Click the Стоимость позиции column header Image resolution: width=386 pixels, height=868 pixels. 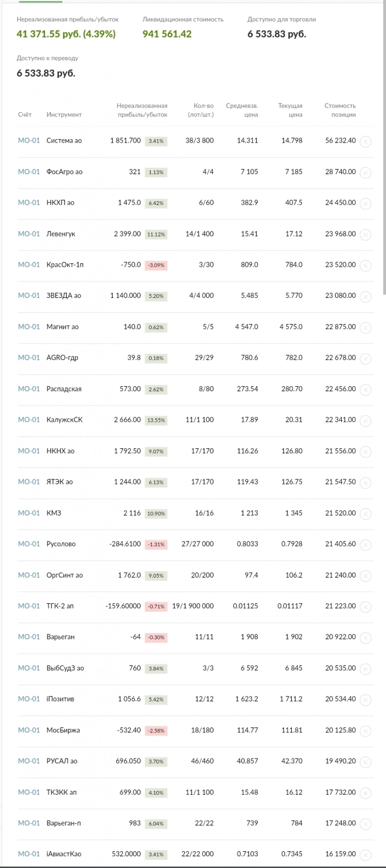point(340,110)
